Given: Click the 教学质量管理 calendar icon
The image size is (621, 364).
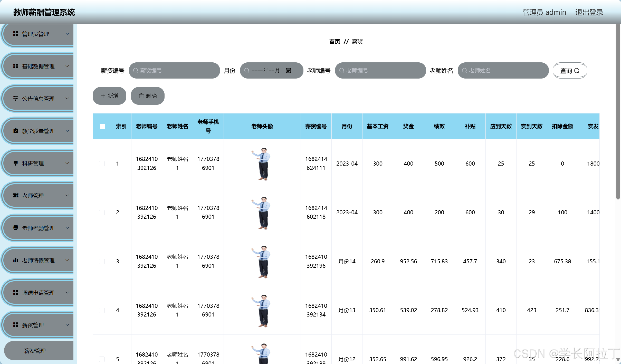Looking at the screenshot, I should [15, 131].
